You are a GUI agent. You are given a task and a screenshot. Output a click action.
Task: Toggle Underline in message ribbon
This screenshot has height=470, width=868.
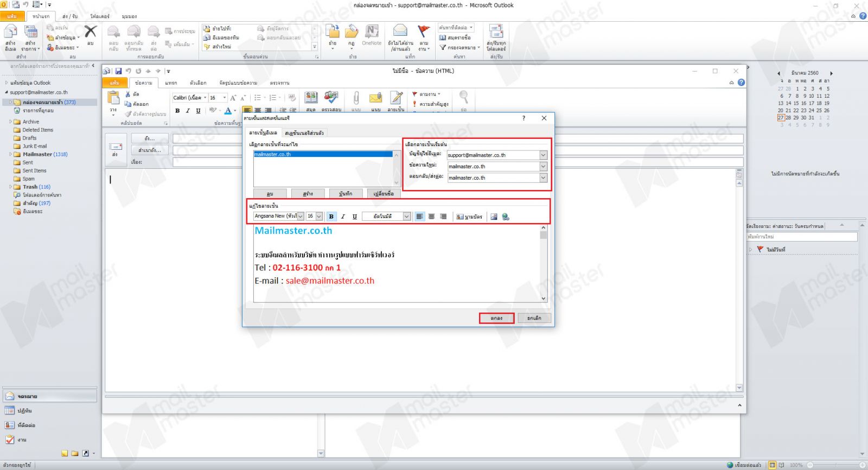[198, 111]
